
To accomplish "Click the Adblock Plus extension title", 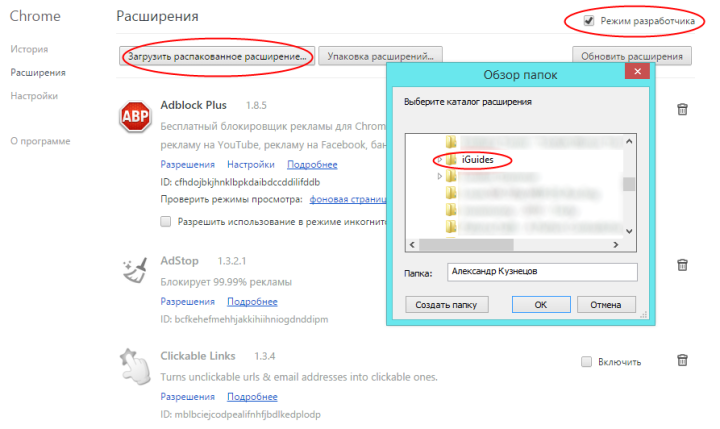I will pyautogui.click(x=193, y=105).
